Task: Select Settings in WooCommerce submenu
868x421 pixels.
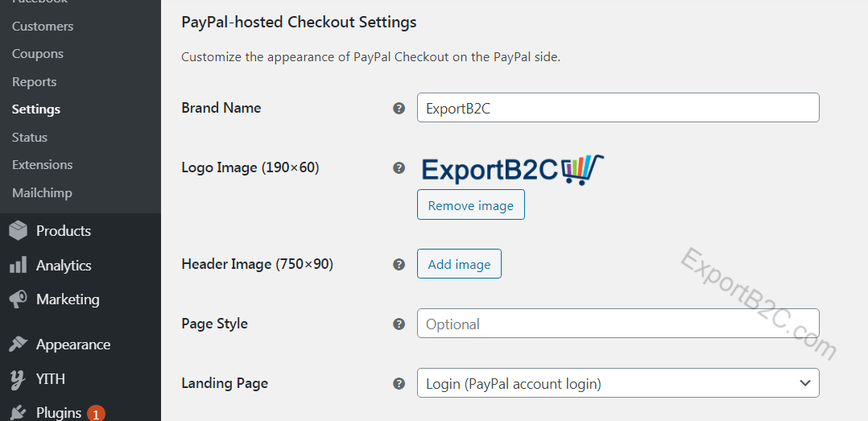Action: pos(36,109)
